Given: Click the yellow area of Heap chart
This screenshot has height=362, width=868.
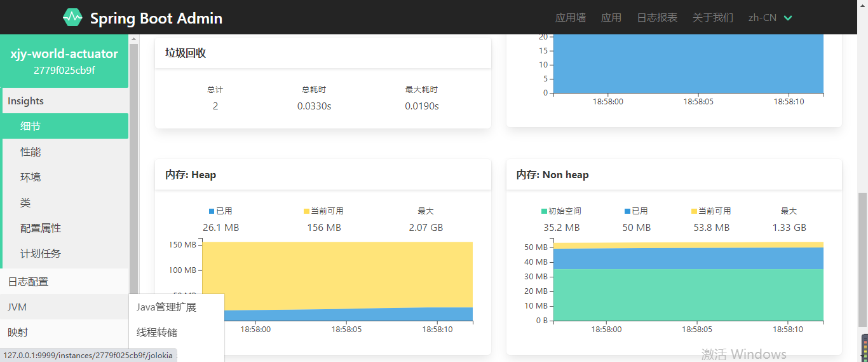Looking at the screenshot, I should click(x=337, y=274).
